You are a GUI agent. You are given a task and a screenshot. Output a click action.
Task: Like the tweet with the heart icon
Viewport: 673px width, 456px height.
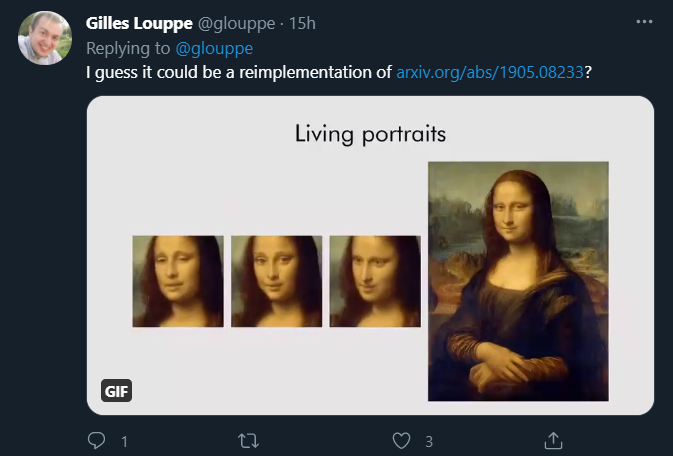[401, 440]
